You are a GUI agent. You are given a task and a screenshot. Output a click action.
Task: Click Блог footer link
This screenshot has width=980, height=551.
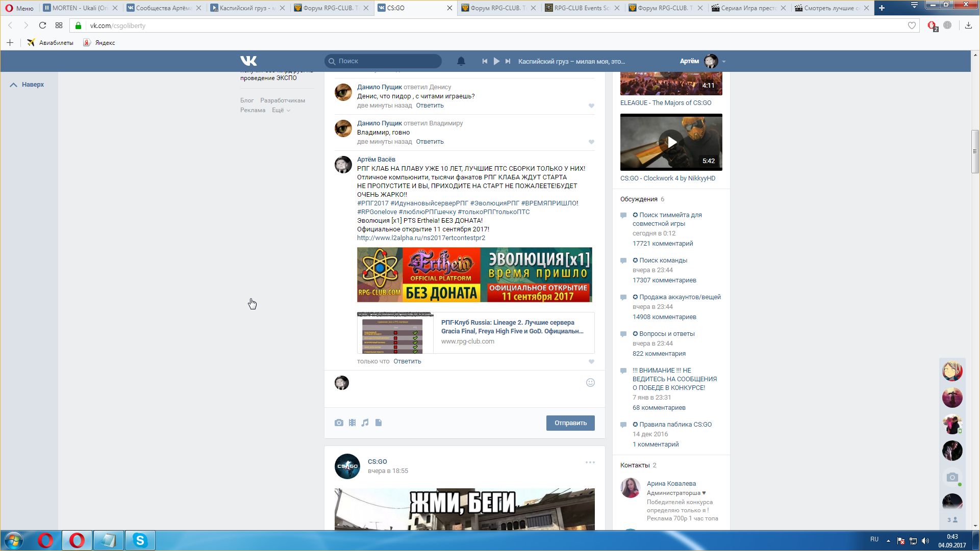point(247,100)
